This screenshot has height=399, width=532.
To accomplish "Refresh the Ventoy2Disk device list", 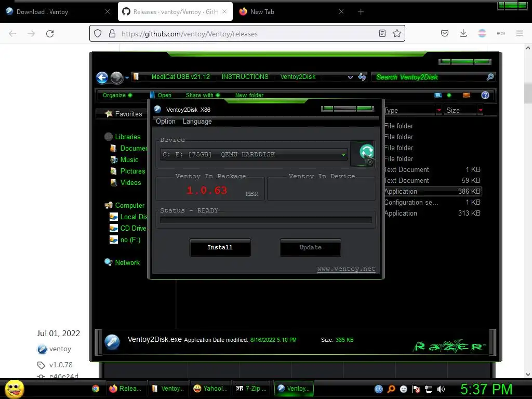I will pos(363,154).
